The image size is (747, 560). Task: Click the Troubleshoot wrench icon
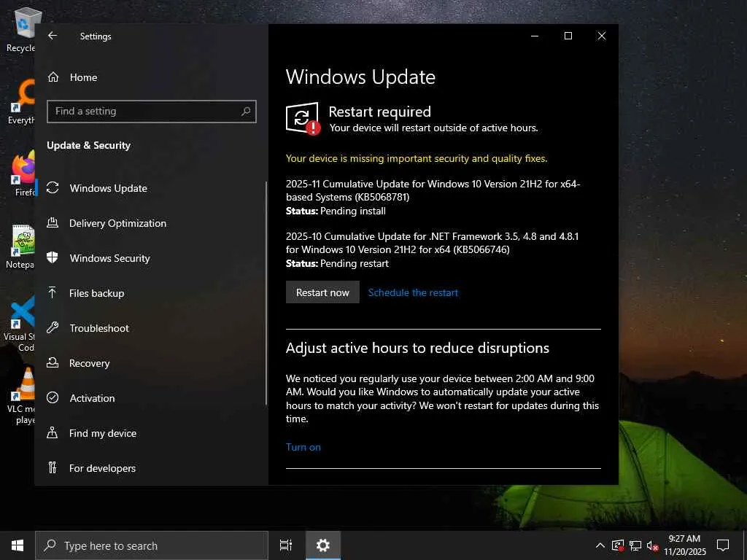tap(53, 327)
